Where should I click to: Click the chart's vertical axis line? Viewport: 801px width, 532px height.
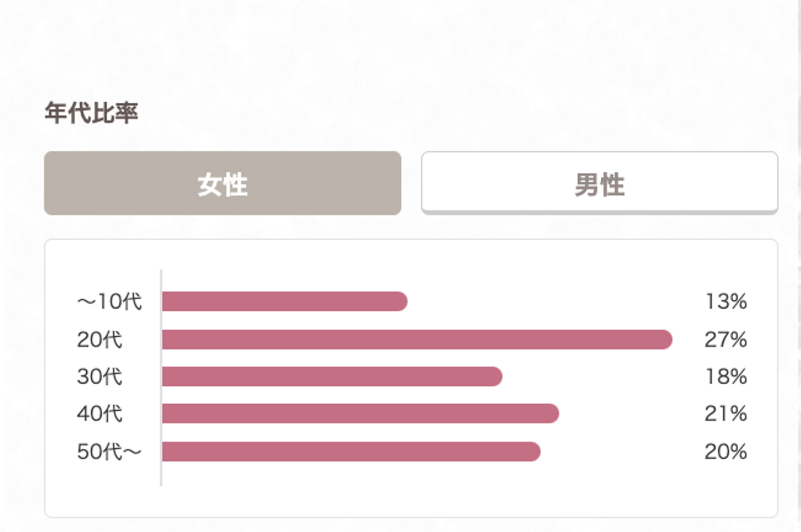pyautogui.click(x=161, y=478)
